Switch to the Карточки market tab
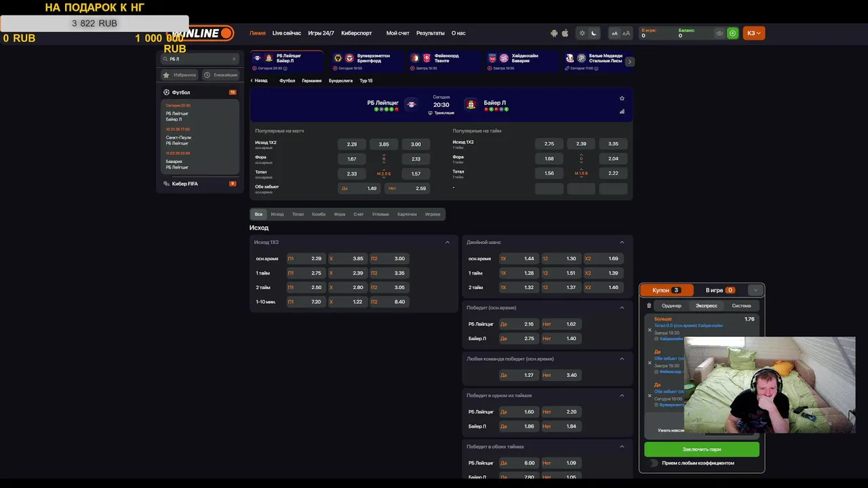868x488 pixels. point(407,214)
